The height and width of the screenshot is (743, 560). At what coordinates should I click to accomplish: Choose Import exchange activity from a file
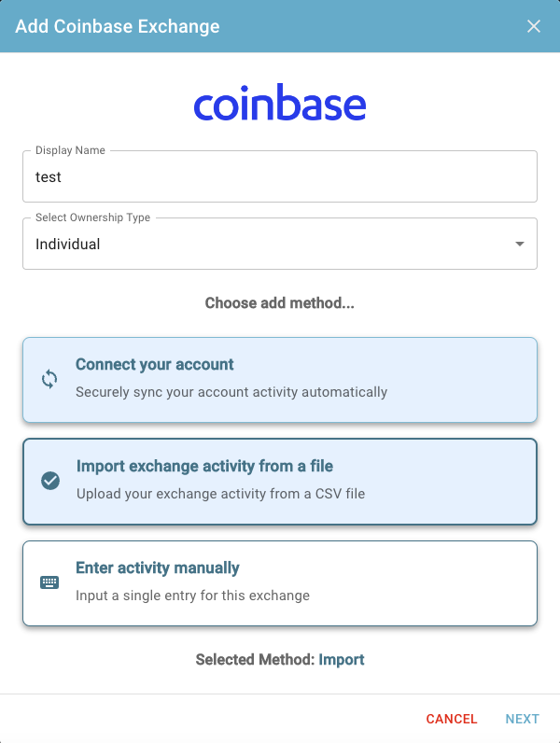pyautogui.click(x=279, y=482)
